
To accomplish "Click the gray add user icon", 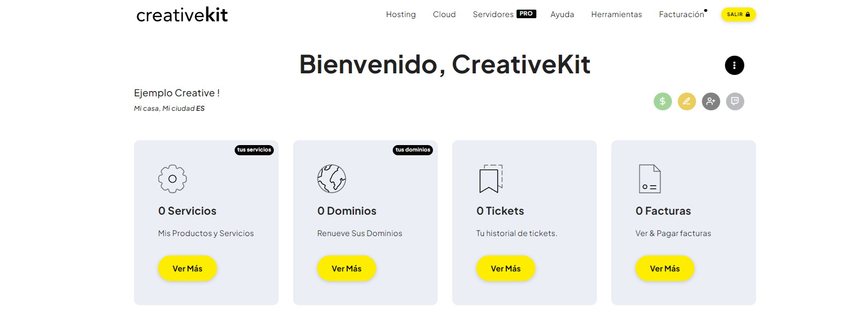I will 710,101.
